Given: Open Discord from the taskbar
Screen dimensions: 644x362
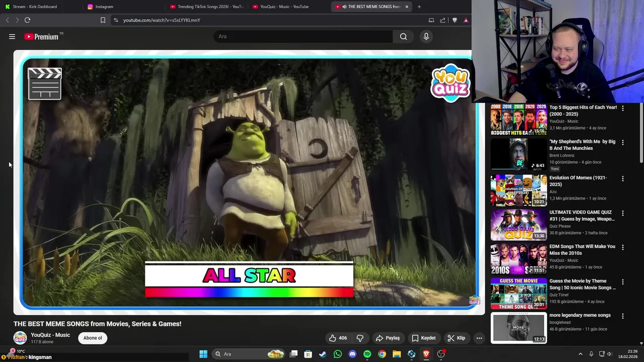Looking at the screenshot, I should click(x=352, y=354).
